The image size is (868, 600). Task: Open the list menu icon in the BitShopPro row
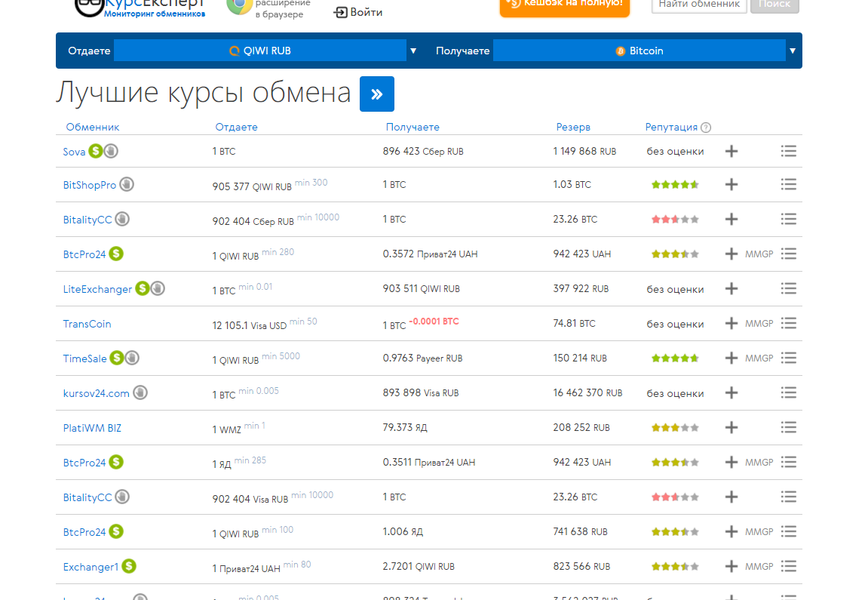[789, 184]
